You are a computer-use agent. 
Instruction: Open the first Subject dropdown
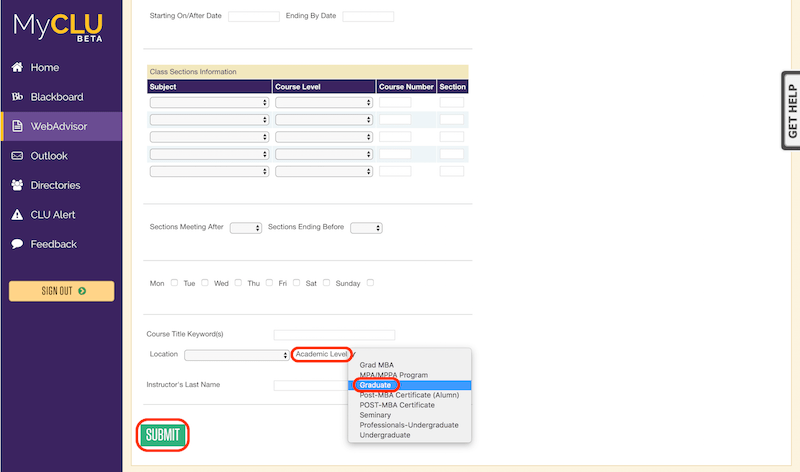209,102
